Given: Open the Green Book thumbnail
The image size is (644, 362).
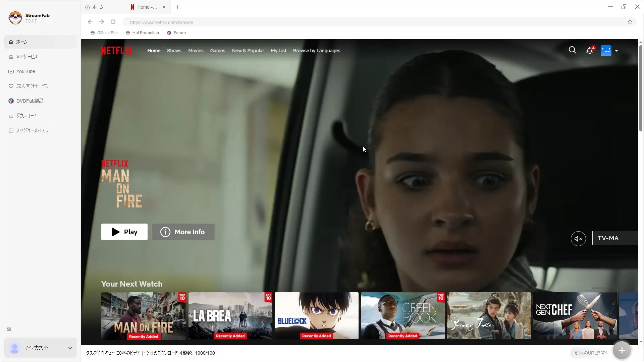Looking at the screenshot, I should tap(403, 316).
